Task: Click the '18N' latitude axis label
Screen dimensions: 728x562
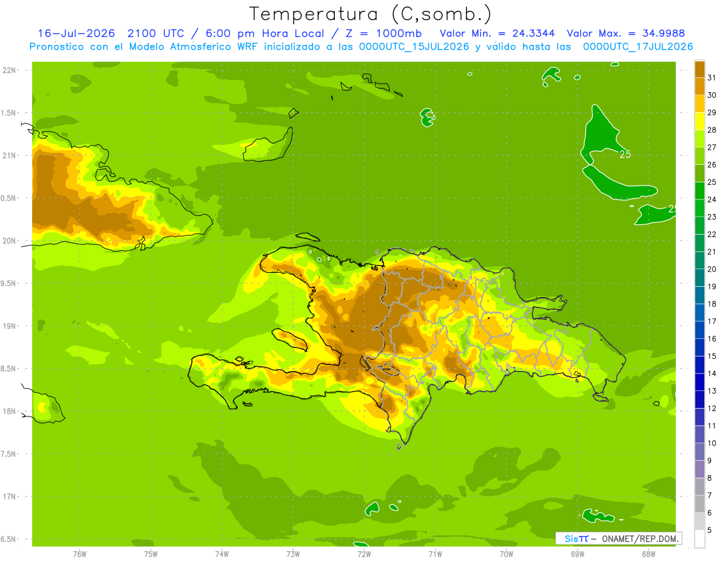Action: 10,411
